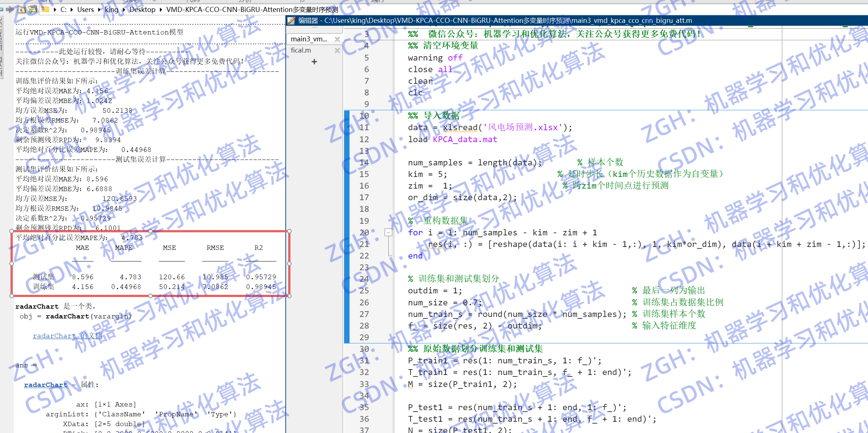
Task: Click the forward navigation arrow
Action: click(x=10, y=9)
